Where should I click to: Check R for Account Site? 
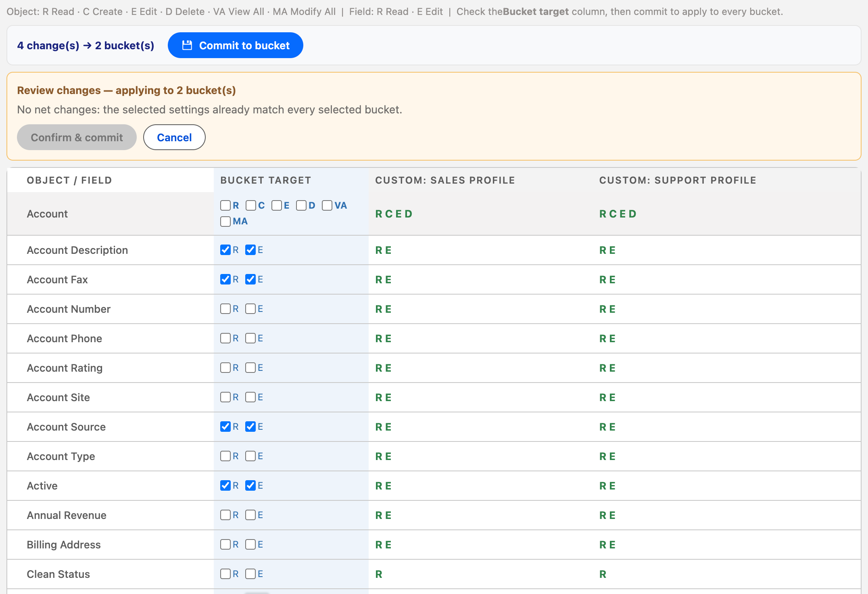pyautogui.click(x=225, y=397)
